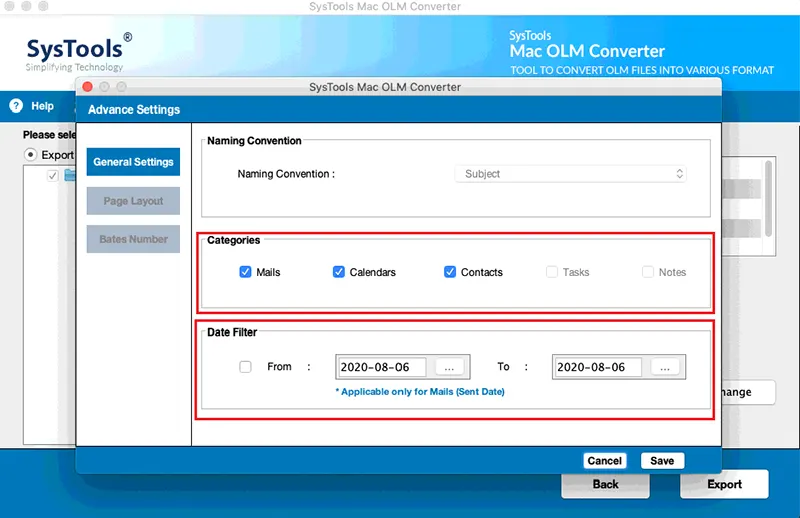The height and width of the screenshot is (518, 800).
Task: Open the Naming Convention Subject dropdown
Action: (570, 174)
